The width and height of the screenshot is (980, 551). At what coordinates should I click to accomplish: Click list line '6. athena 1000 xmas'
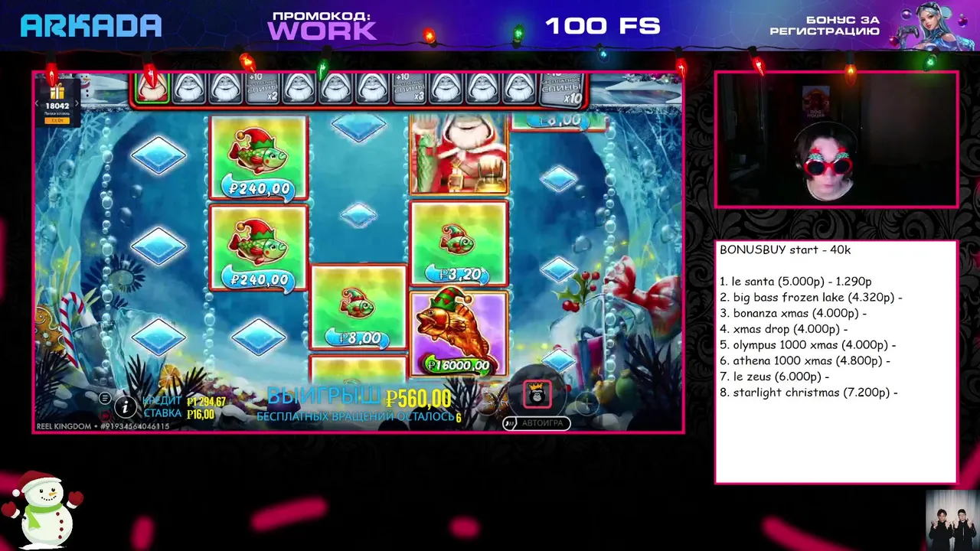click(805, 360)
